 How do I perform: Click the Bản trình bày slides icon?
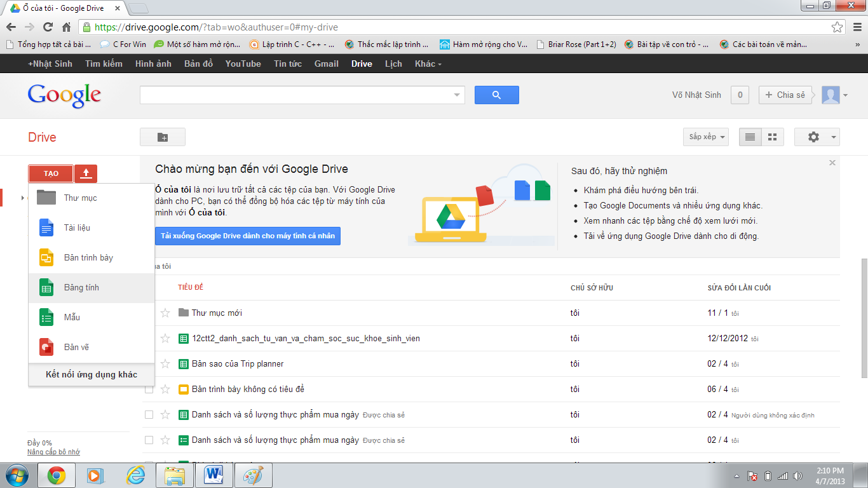click(x=47, y=257)
